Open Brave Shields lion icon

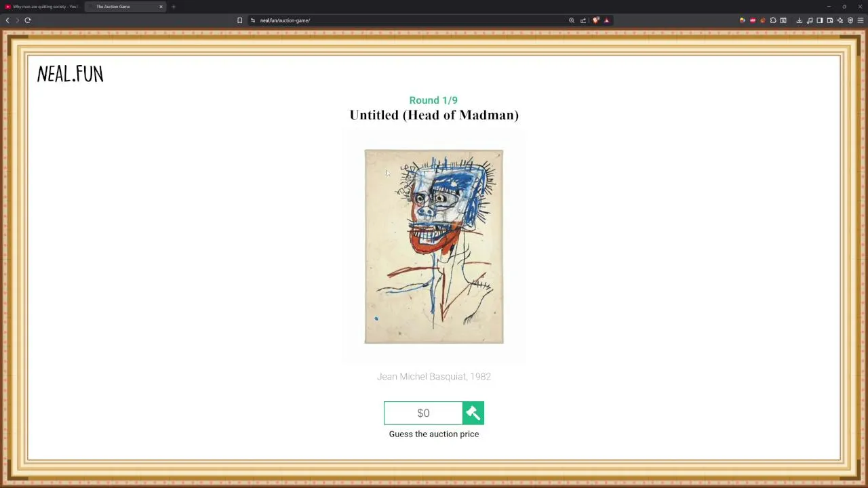click(595, 20)
